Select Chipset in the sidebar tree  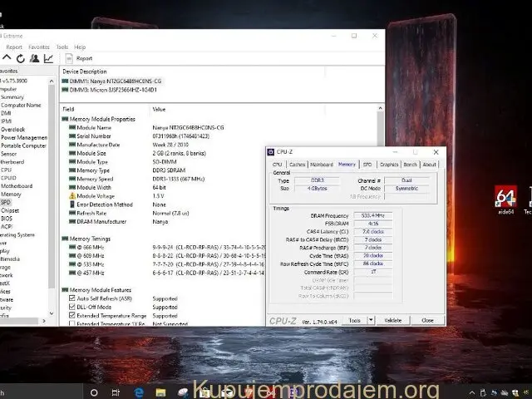coord(10,210)
